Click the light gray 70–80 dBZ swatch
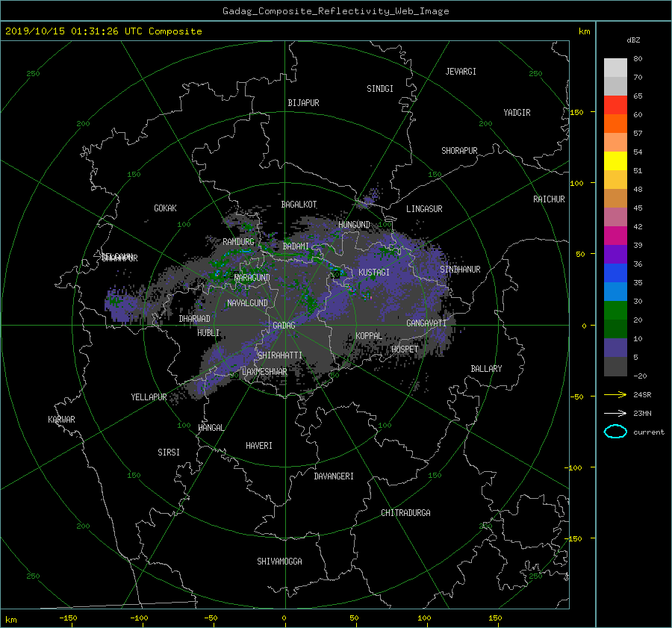Image resolution: width=672 pixels, height=628 pixels. 615,68
